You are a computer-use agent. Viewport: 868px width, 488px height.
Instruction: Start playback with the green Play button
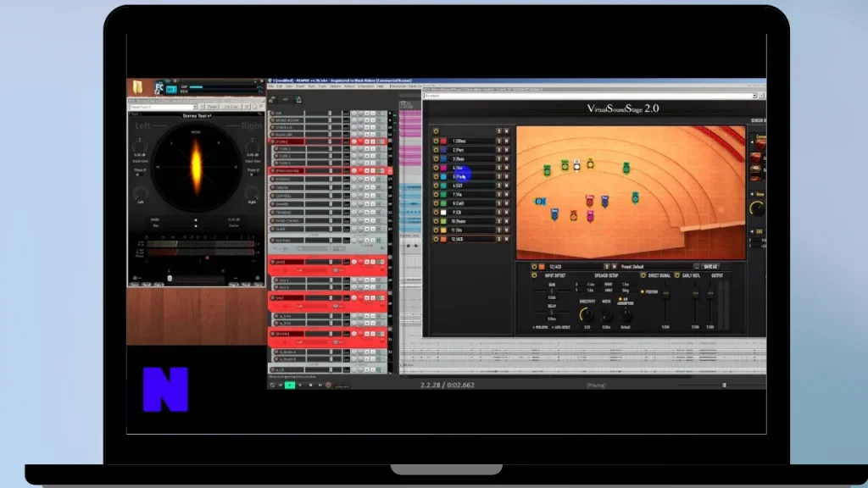pos(290,385)
